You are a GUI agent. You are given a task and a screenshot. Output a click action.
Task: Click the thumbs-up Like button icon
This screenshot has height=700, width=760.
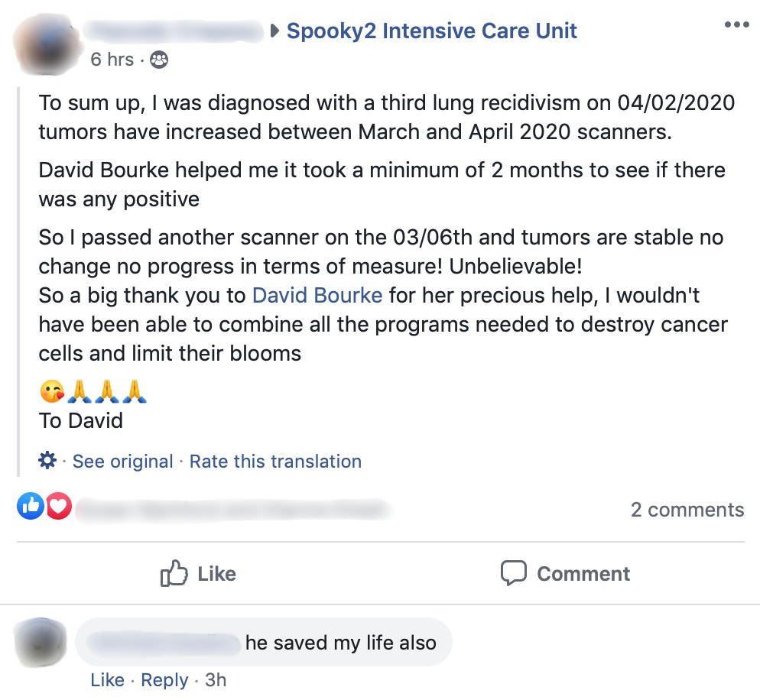[x=174, y=573]
